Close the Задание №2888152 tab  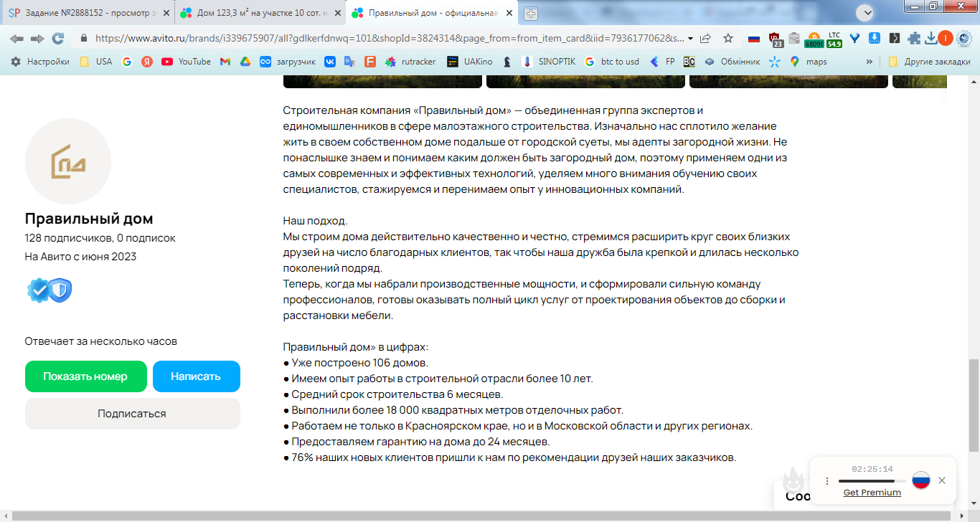166,13
